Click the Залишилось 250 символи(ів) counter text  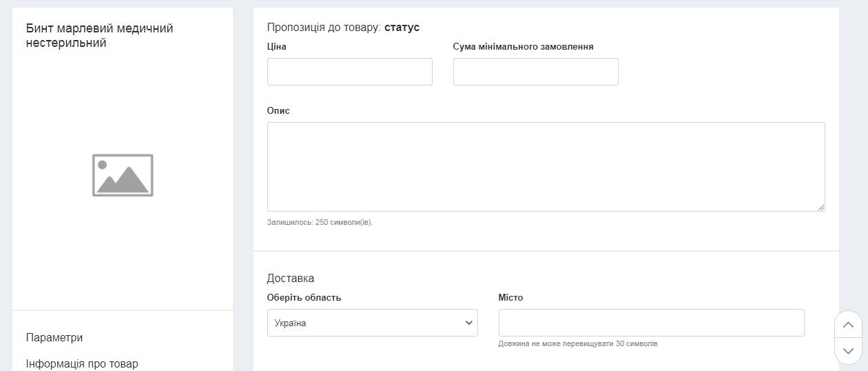[x=320, y=223]
